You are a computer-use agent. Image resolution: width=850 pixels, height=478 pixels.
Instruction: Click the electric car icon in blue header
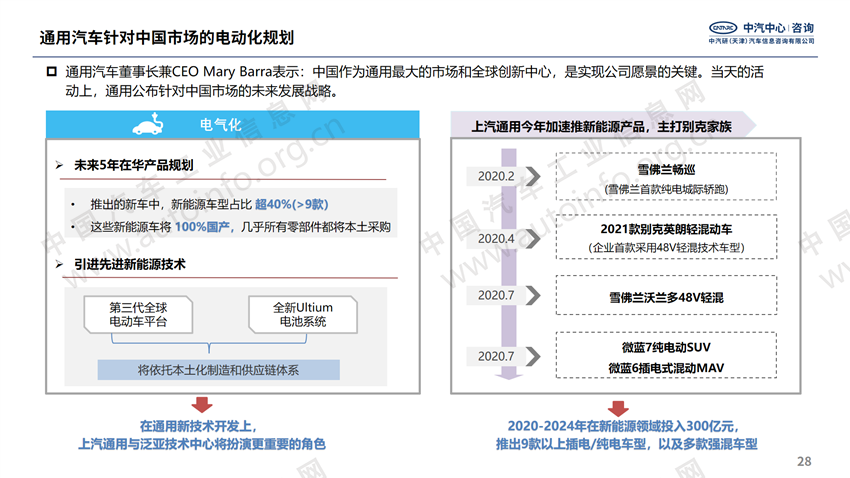coord(148,124)
